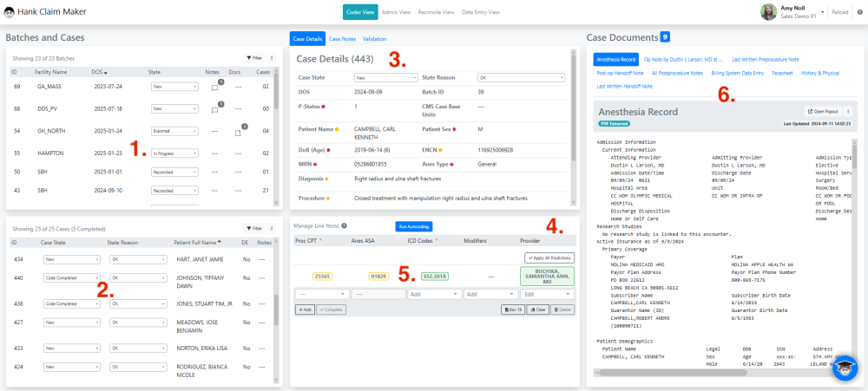The height and width of the screenshot is (391, 868).
Task: Open the Provider Edit dropdown in line items
Action: pyautogui.click(x=548, y=294)
